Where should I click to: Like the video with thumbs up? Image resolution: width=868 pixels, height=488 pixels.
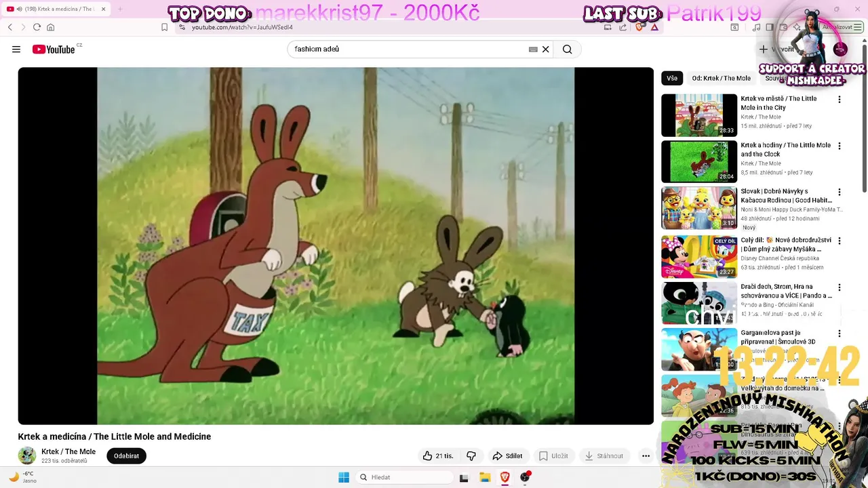(438, 456)
